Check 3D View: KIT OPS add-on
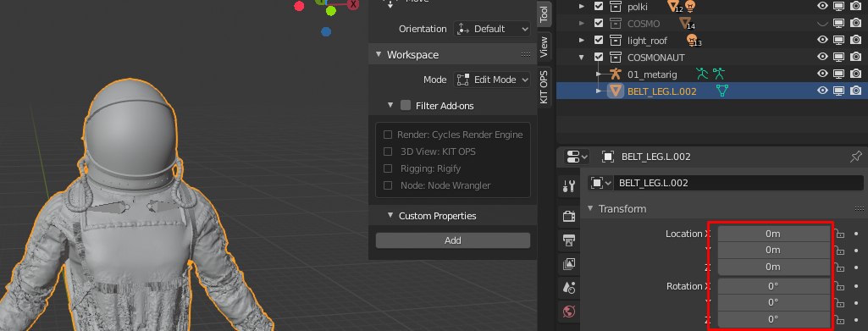This screenshot has width=868, height=331. tap(388, 152)
